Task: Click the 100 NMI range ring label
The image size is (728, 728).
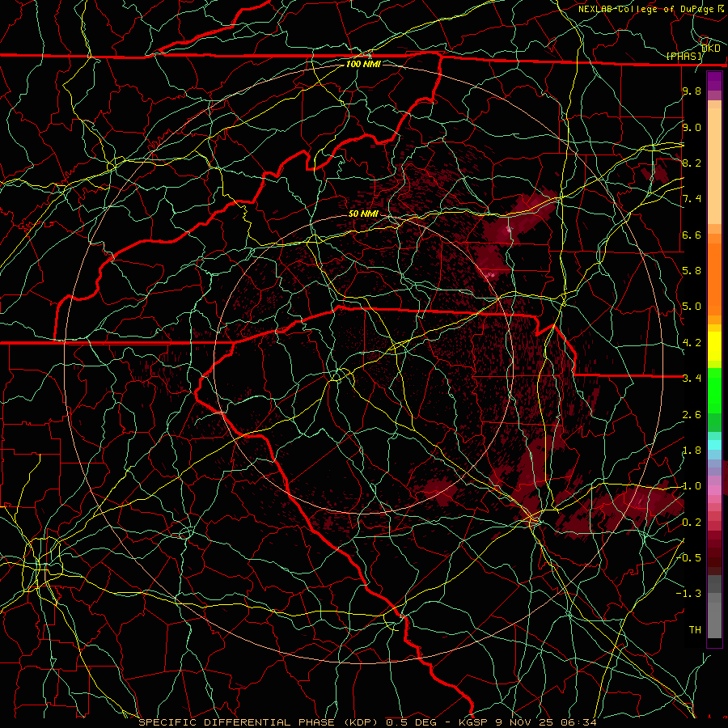Action: (x=363, y=64)
